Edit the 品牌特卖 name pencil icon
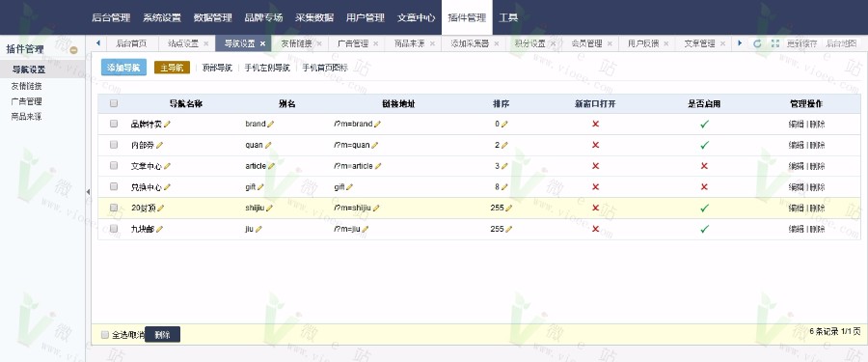The width and height of the screenshot is (868, 362). [167, 125]
